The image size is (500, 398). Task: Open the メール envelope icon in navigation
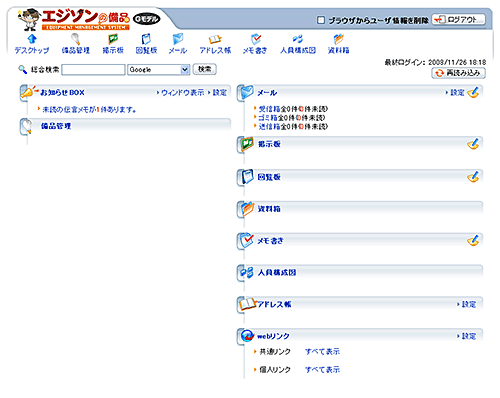(178, 39)
